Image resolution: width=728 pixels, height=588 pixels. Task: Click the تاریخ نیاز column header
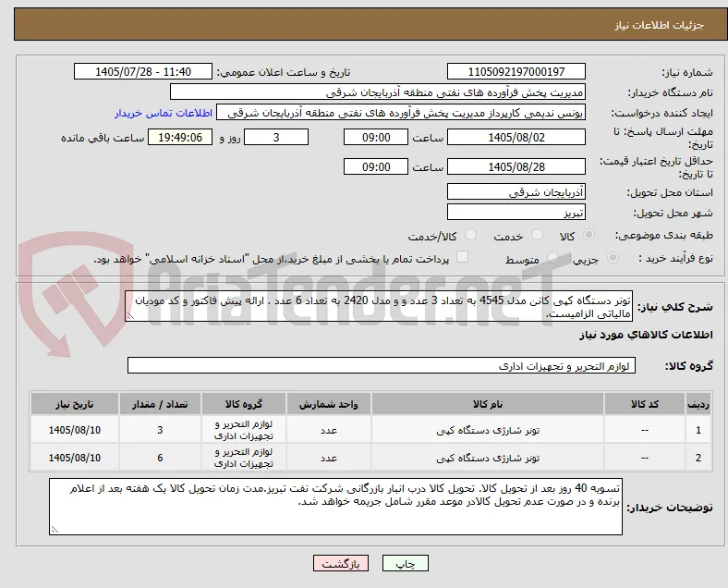(75, 404)
